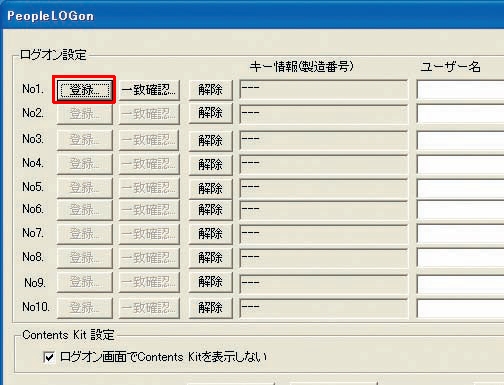
Task: Click the No10. row label
Action: [x=36, y=307]
